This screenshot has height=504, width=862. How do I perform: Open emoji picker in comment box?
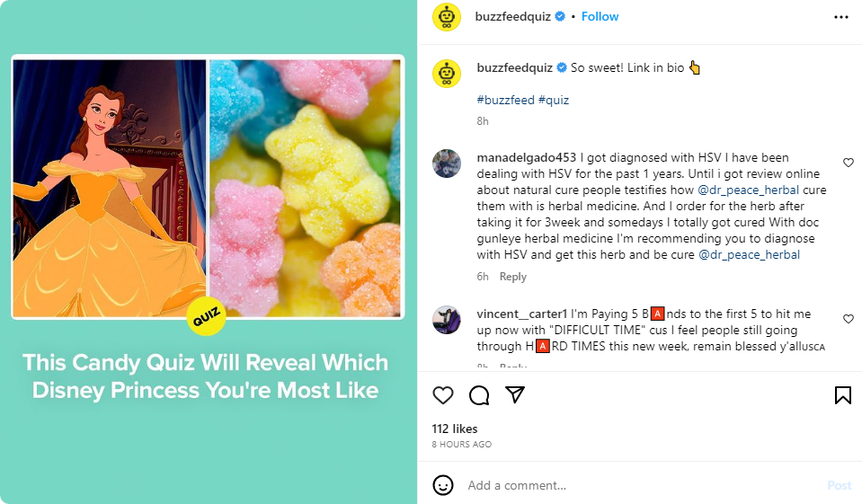[443, 485]
